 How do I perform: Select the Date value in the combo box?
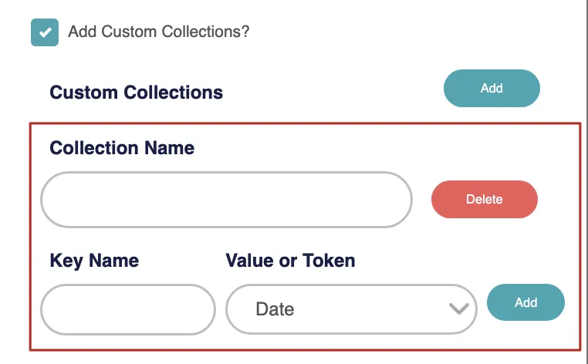pyautogui.click(x=275, y=309)
